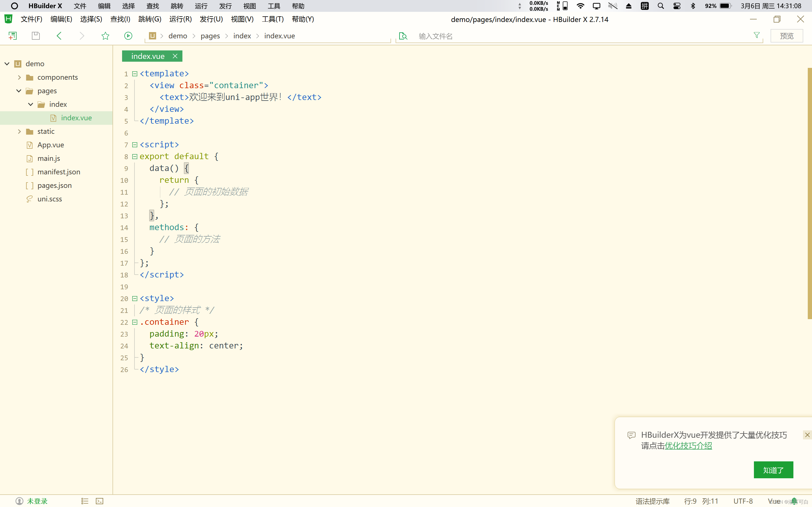812x507 pixels.
Task: Expand the components folder
Action: tap(19, 77)
